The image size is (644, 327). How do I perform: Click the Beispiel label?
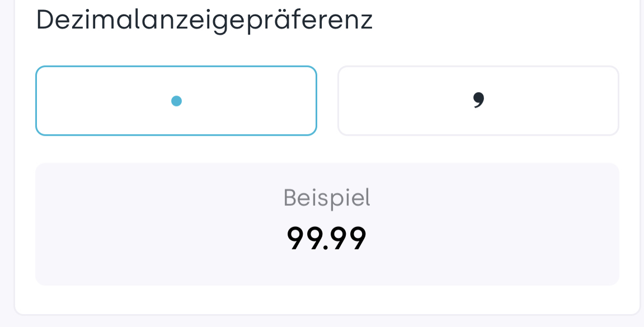pos(327,197)
